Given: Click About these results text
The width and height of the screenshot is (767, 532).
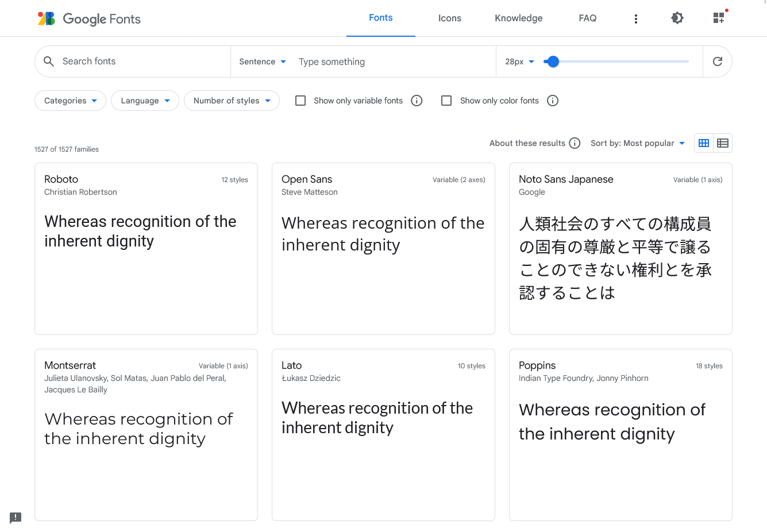Looking at the screenshot, I should pyautogui.click(x=527, y=143).
